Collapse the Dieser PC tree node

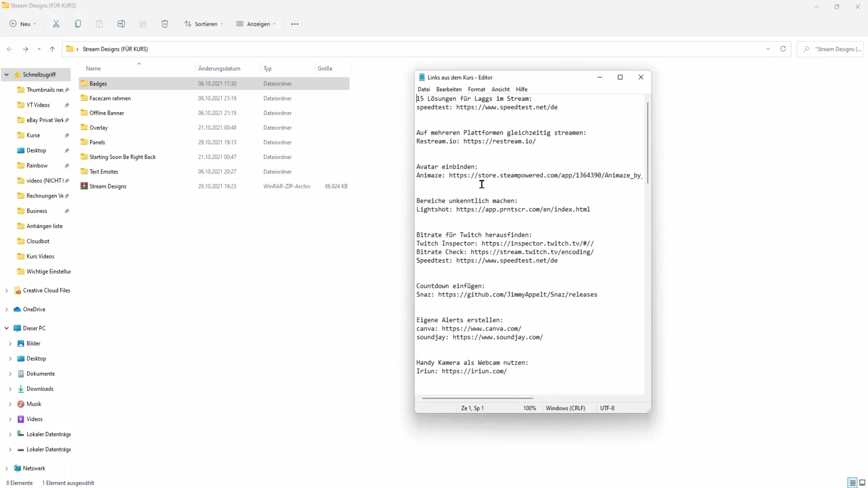[7, 328]
